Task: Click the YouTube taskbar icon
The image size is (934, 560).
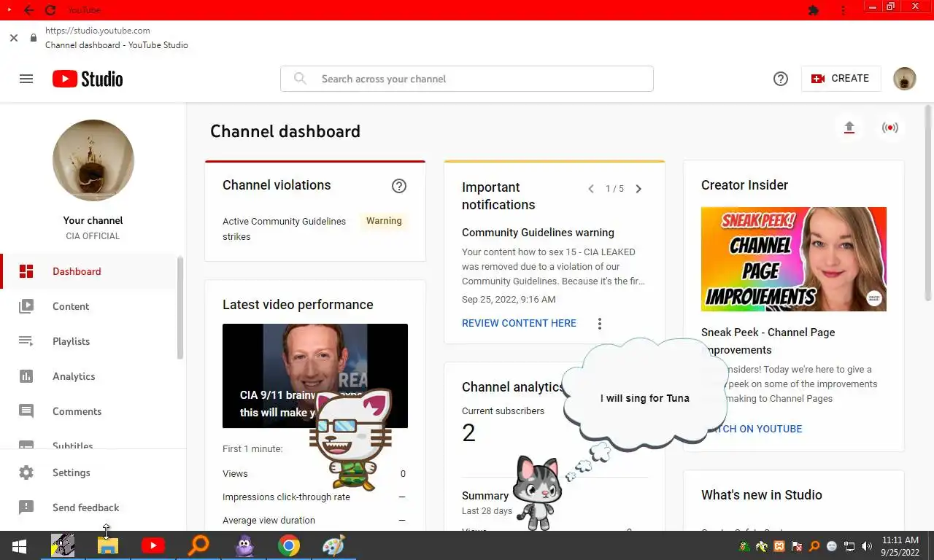Action: pos(153,545)
